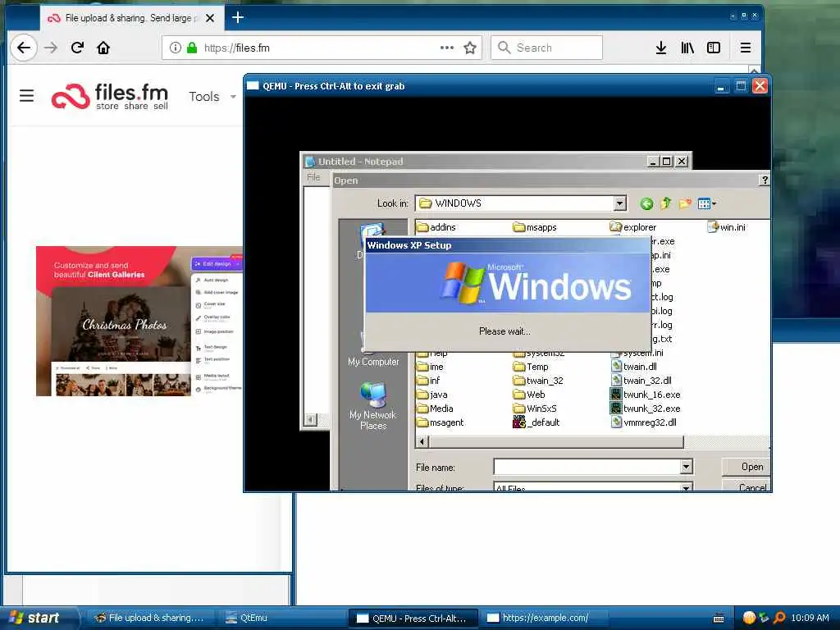Select the msagent folder

(x=441, y=422)
